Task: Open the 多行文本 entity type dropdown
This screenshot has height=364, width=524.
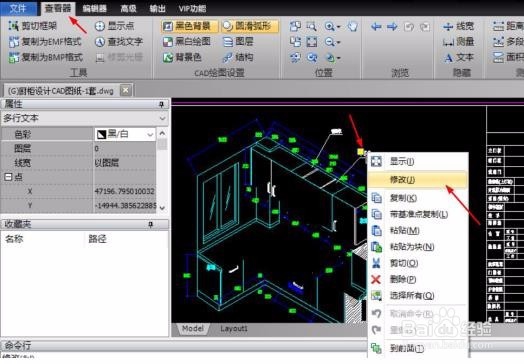Action: tap(84, 118)
